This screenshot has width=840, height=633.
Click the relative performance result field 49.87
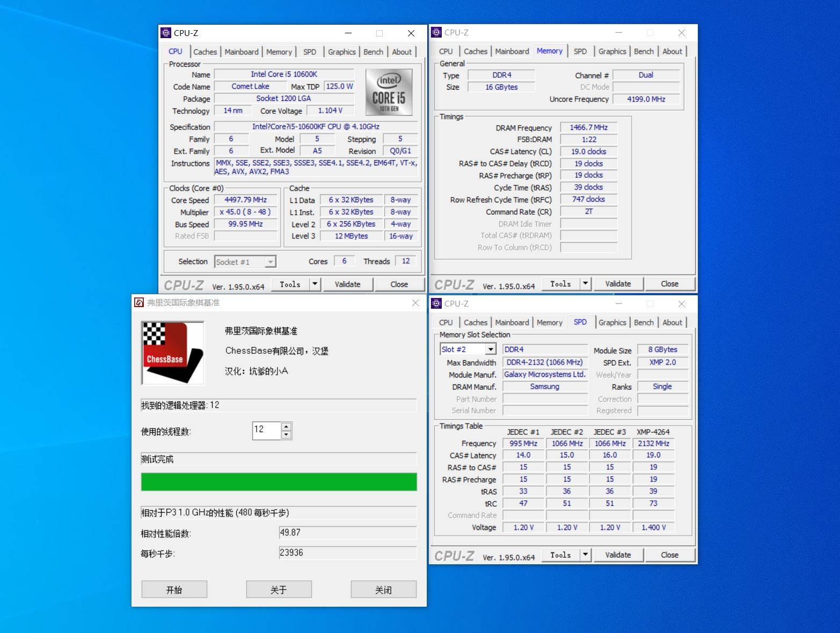coord(348,533)
